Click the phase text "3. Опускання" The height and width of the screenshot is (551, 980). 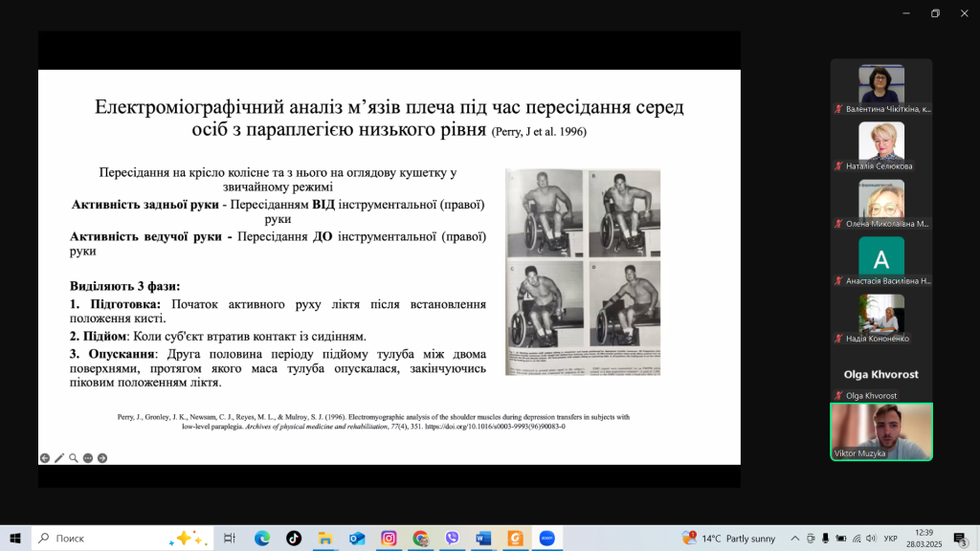(113, 354)
